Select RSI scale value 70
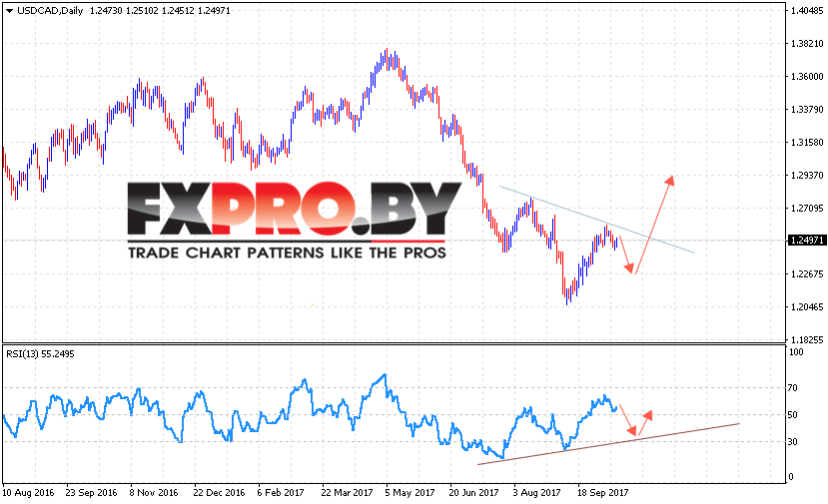 coord(793,388)
